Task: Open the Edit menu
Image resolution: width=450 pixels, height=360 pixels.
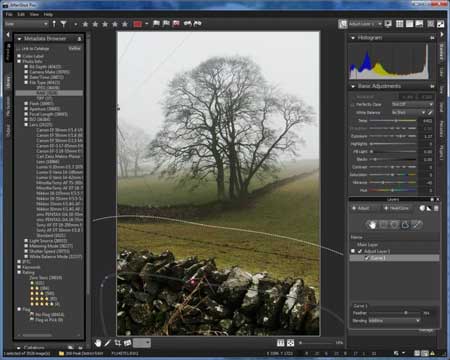Action: pos(21,14)
